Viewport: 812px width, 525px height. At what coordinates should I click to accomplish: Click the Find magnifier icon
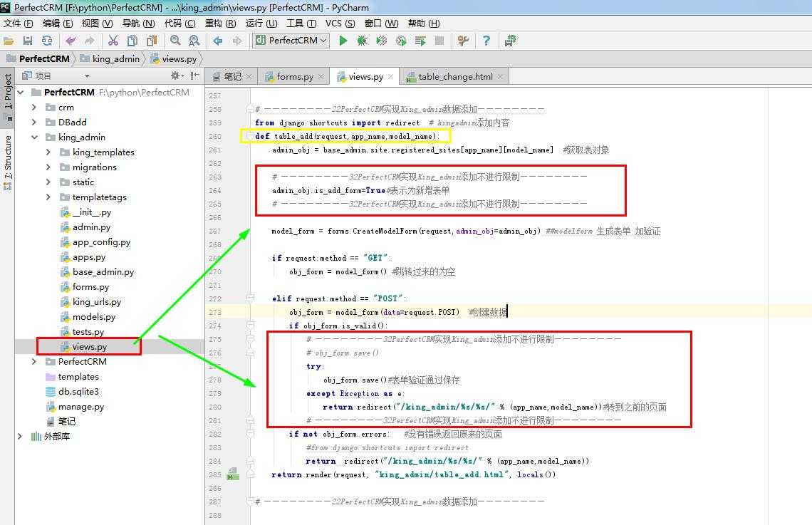(x=175, y=41)
